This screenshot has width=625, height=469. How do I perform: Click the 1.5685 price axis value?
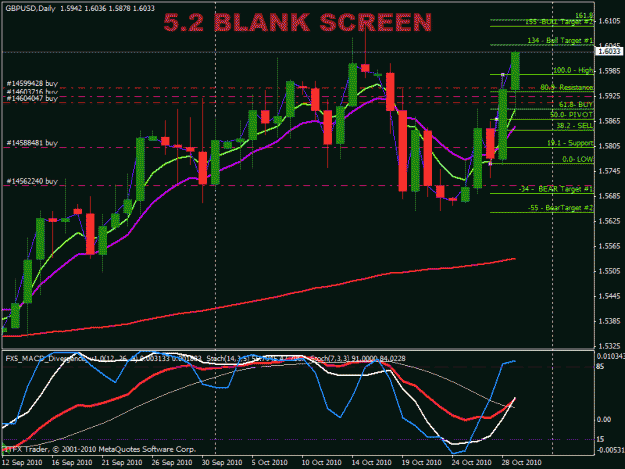(x=609, y=196)
